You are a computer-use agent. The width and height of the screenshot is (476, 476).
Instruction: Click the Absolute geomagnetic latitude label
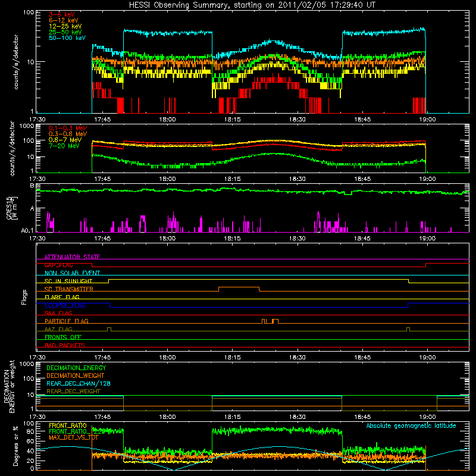[411, 426]
